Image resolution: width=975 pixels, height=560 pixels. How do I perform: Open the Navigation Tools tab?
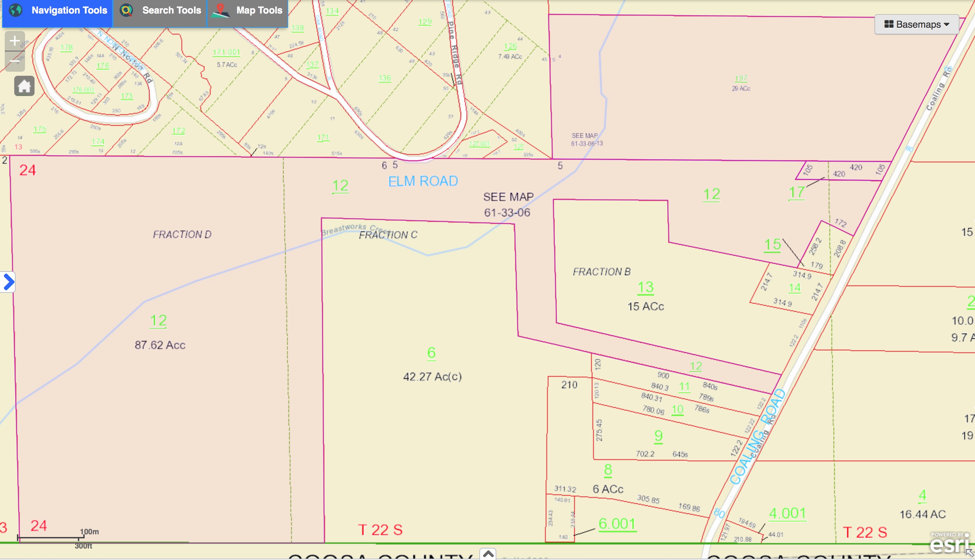[69, 10]
